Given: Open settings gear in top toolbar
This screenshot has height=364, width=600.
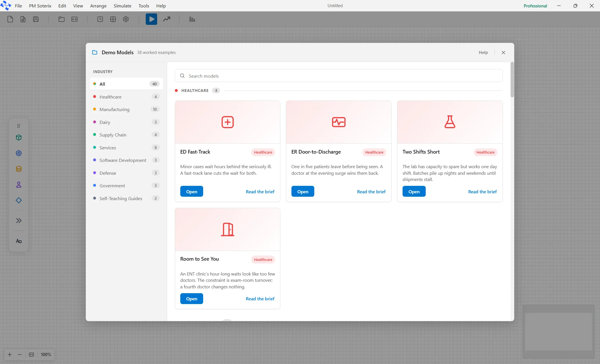Looking at the screenshot, I should (x=126, y=19).
